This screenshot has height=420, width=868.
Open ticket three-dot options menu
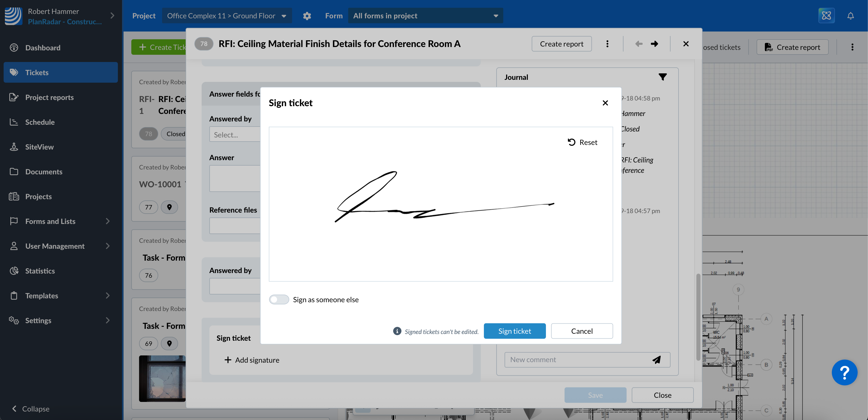tap(607, 44)
